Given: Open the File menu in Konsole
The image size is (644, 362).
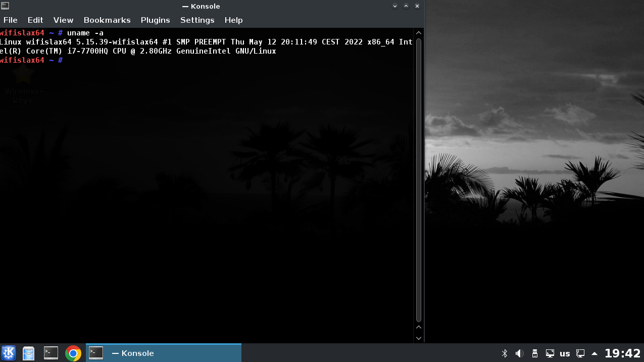Looking at the screenshot, I should 11,20.
